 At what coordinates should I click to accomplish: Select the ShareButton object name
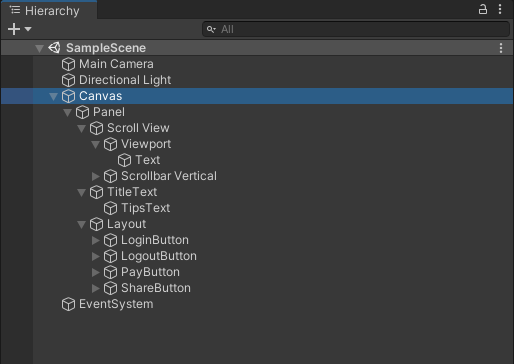156,288
